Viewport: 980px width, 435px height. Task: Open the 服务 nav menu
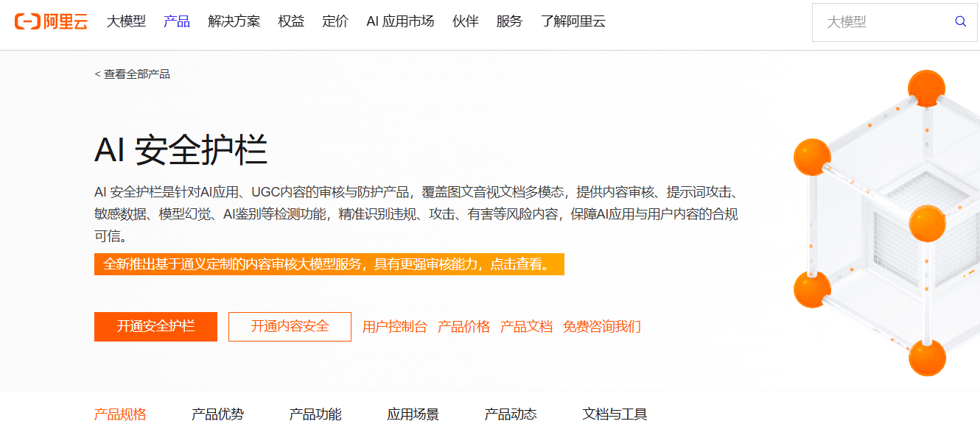coord(510,21)
